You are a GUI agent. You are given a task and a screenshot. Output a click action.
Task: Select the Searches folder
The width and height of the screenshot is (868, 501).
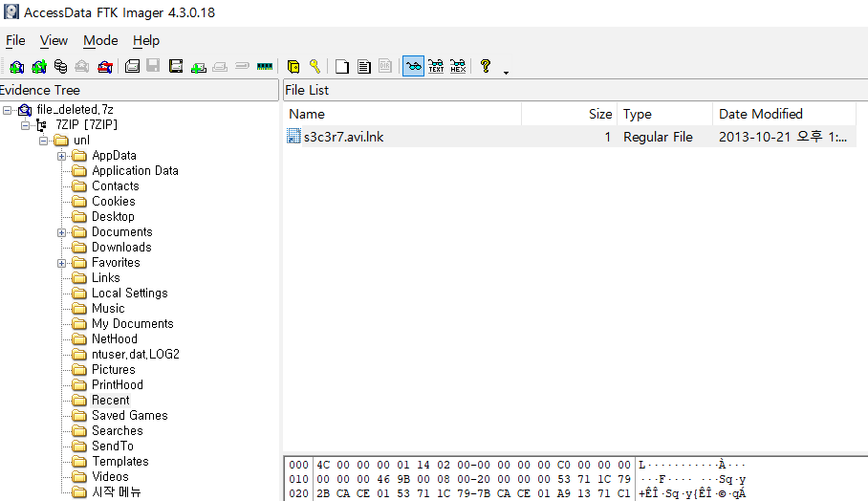coord(118,430)
